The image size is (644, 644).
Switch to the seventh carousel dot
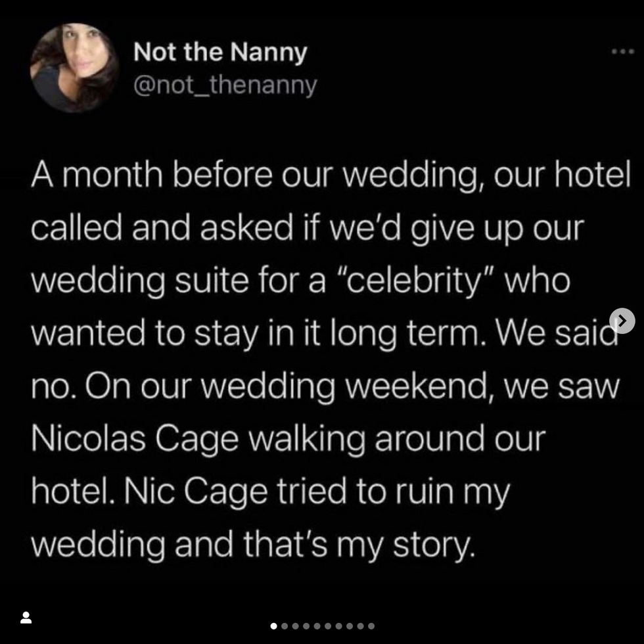tap(339, 626)
